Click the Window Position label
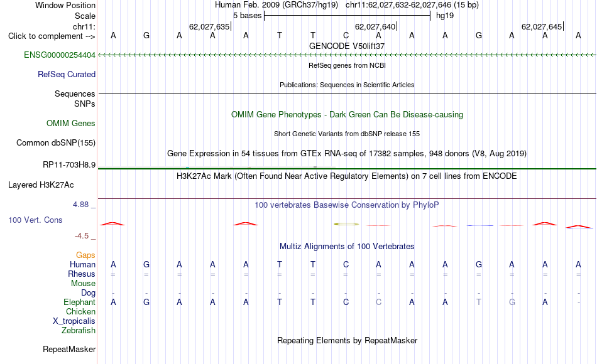 pyautogui.click(x=65, y=5)
